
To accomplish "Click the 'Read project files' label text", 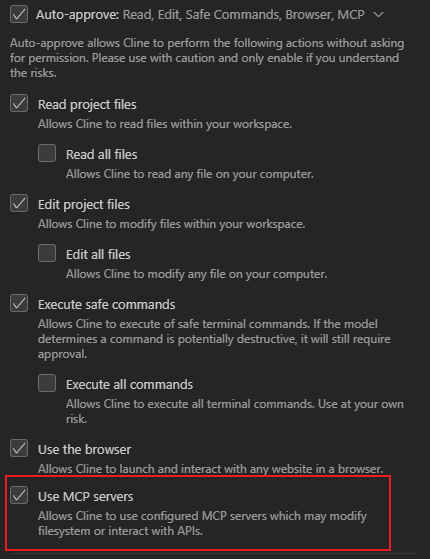I will pos(87,105).
